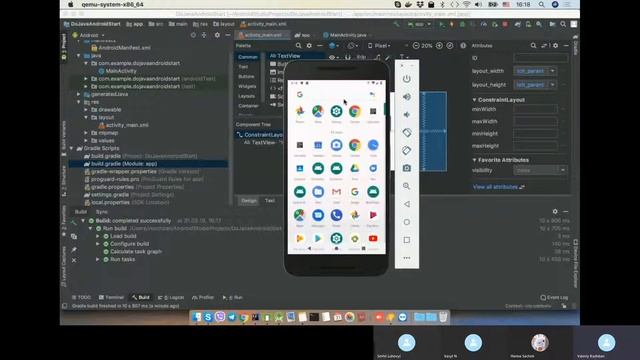Image resolution: width=640 pixels, height=360 pixels.
Task: Open the Skype icon in Dock
Action: point(208,317)
